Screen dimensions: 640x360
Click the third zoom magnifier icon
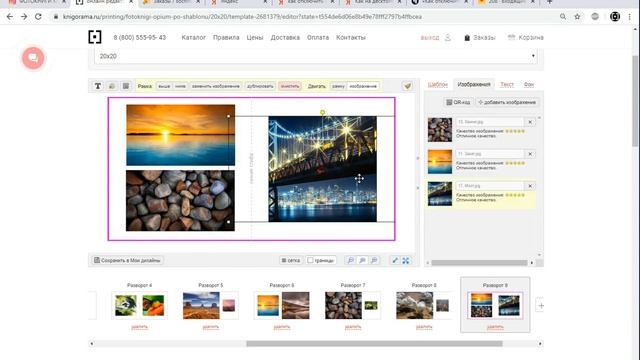pos(374,260)
